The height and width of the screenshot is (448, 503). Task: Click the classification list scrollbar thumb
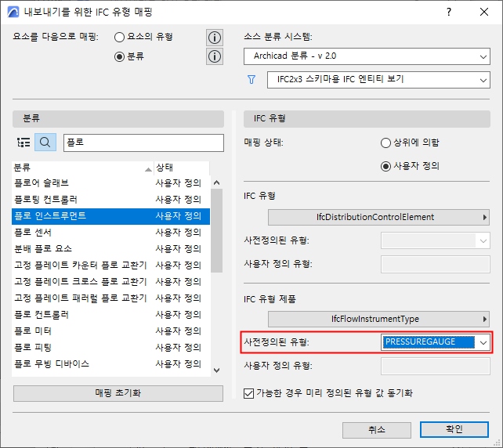[216, 230]
